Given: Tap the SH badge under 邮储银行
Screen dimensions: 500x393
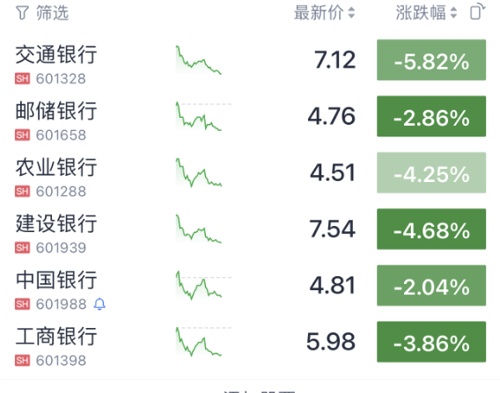Looking at the screenshot, I should (22, 135).
